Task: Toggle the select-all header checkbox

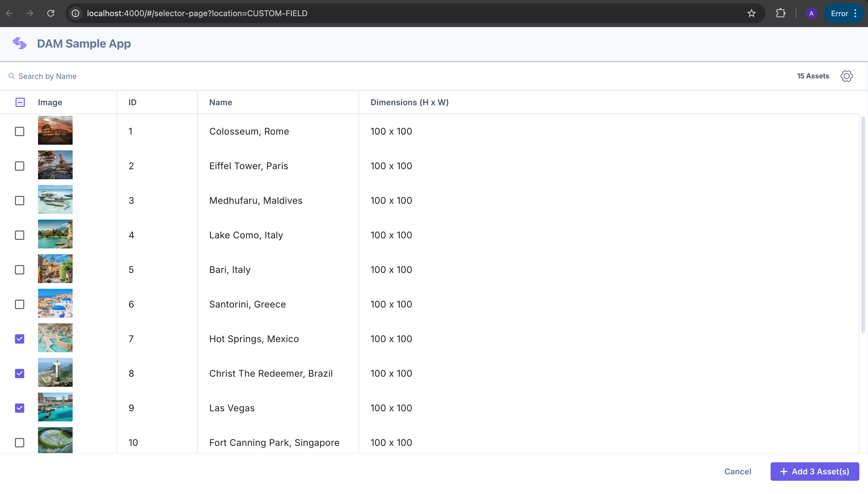Action: (x=20, y=102)
